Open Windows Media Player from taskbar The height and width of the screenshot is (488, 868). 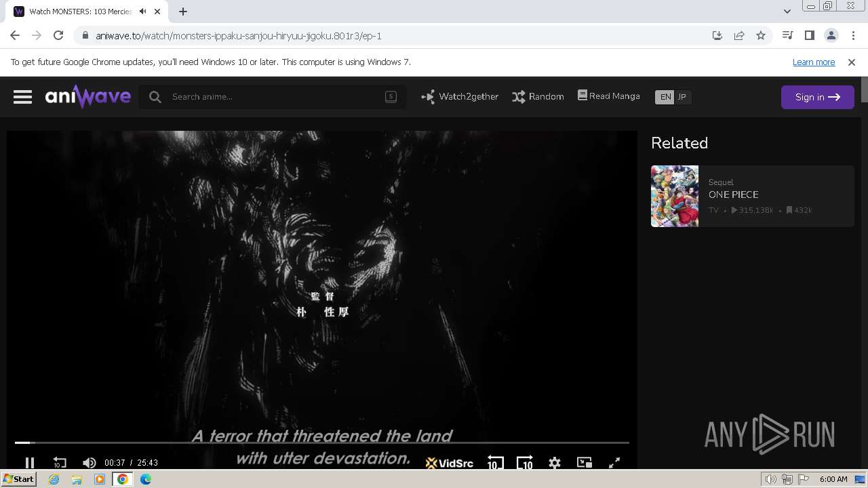point(100,479)
